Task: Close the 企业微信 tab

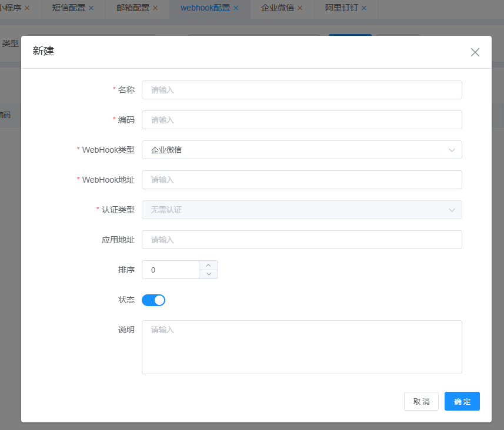Action: [300, 8]
